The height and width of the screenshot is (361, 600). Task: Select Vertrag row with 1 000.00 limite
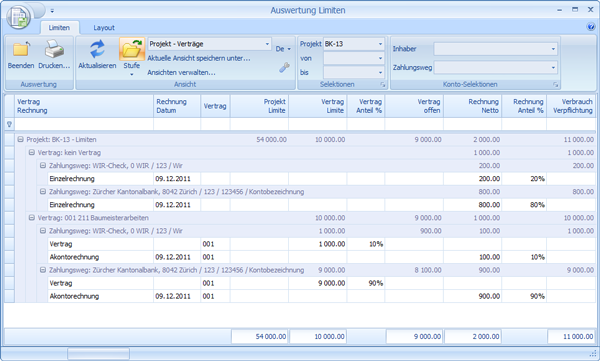click(x=321, y=244)
